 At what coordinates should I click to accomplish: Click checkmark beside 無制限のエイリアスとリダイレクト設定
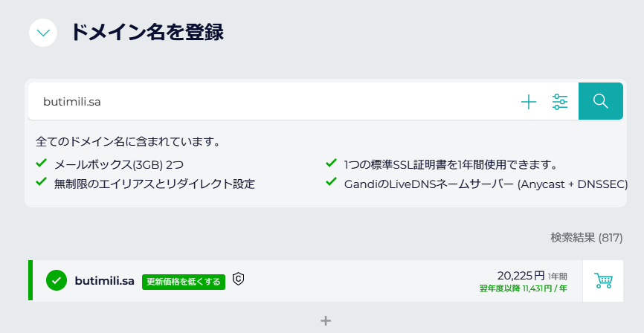tap(41, 181)
